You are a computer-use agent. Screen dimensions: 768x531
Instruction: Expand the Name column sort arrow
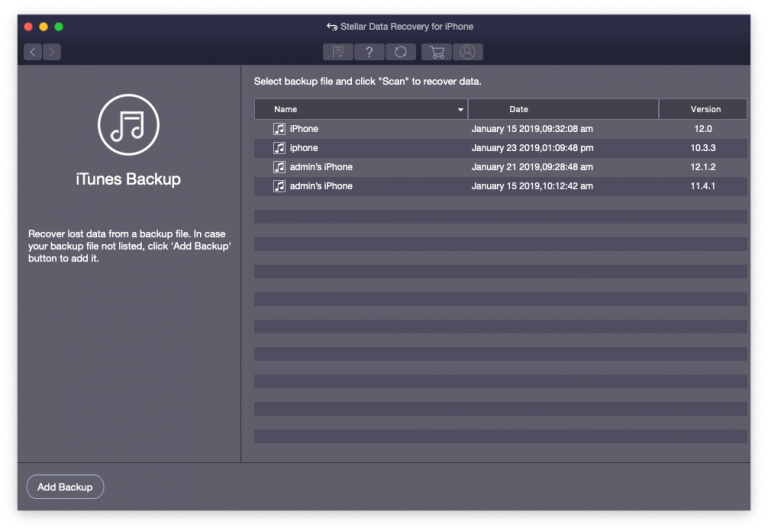pos(461,109)
